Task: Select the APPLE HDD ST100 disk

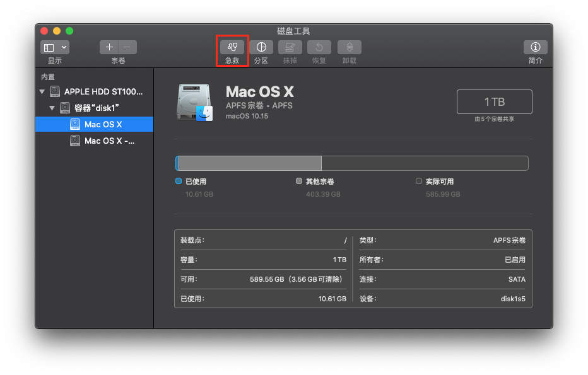Action: [103, 91]
